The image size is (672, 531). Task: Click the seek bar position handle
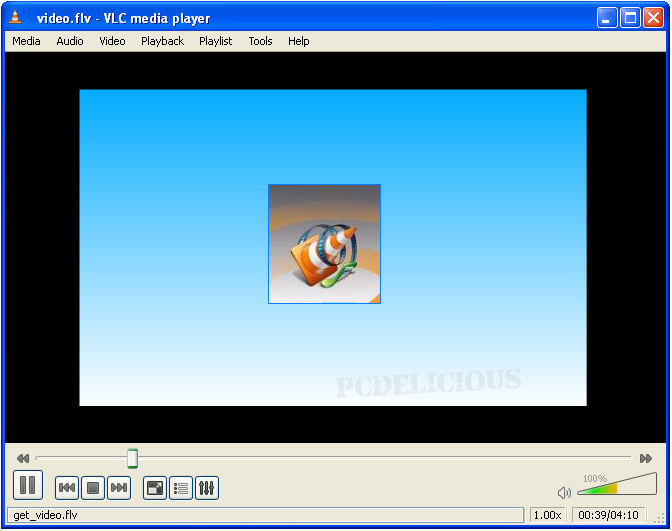tap(132, 459)
